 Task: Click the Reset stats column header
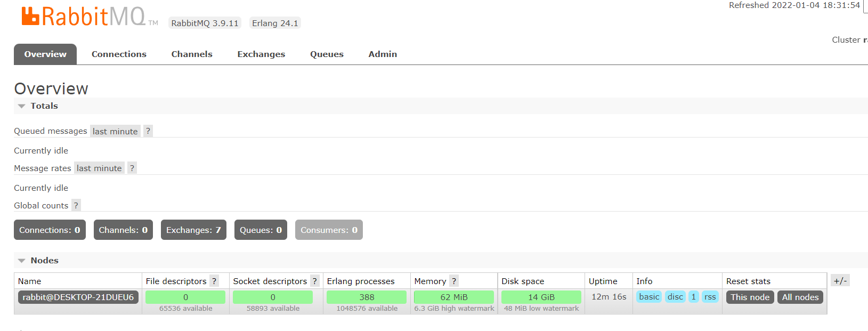[x=748, y=281]
